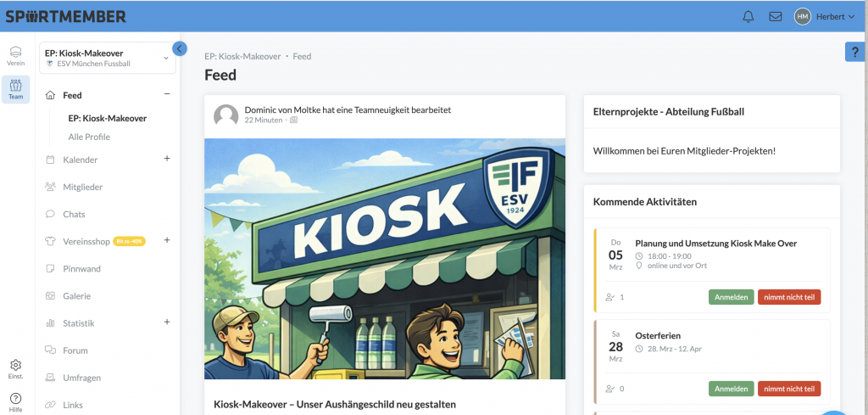Click the Verein sidebar icon

(16, 56)
